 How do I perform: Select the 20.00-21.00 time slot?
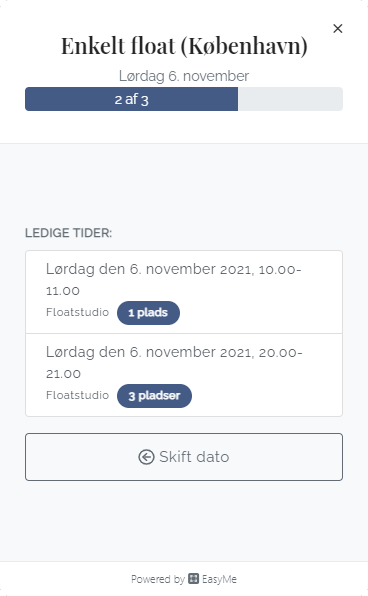point(184,375)
